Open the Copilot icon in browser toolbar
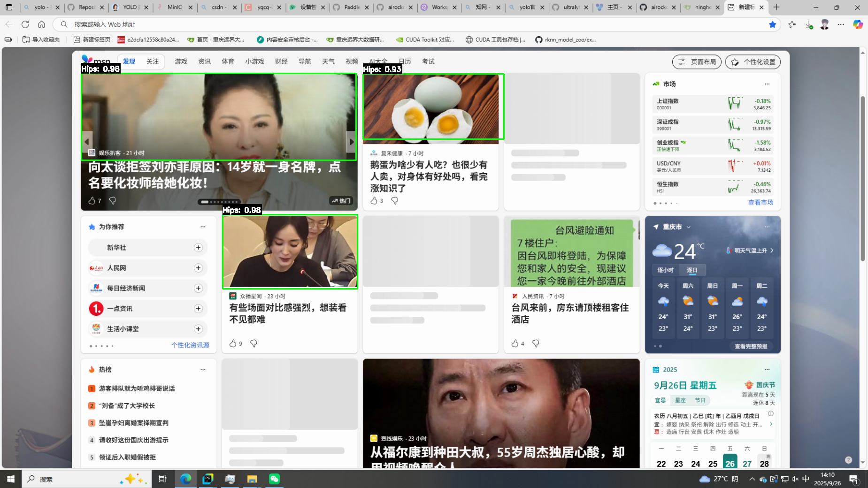This screenshot has height=488, width=868. coord(858,24)
